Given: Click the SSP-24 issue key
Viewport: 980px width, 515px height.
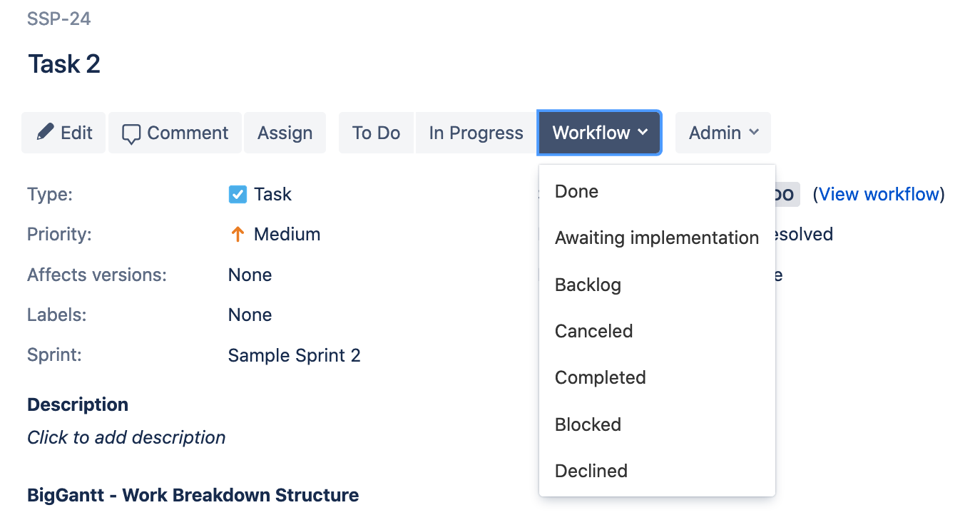Looking at the screenshot, I should 59,19.
